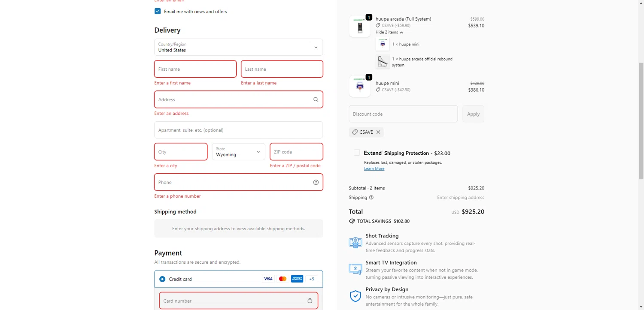Viewport: 644px width, 310px height.
Task: Focus the Apartment, suite, etc. field
Action: pos(238,130)
